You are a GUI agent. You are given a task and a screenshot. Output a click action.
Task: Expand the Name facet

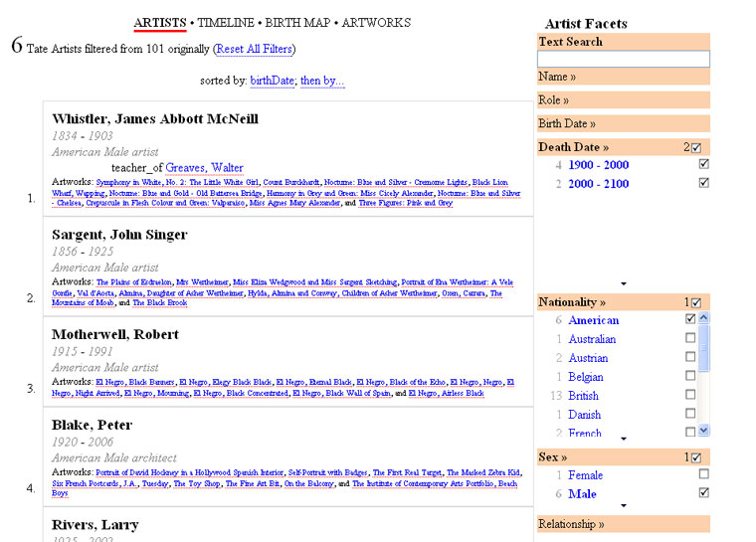point(557,77)
